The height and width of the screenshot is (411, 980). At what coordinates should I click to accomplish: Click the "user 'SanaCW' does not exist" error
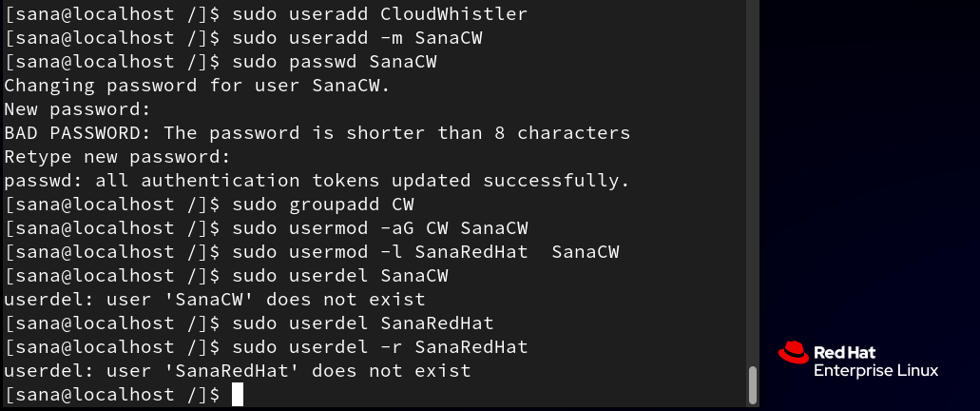click(x=265, y=299)
